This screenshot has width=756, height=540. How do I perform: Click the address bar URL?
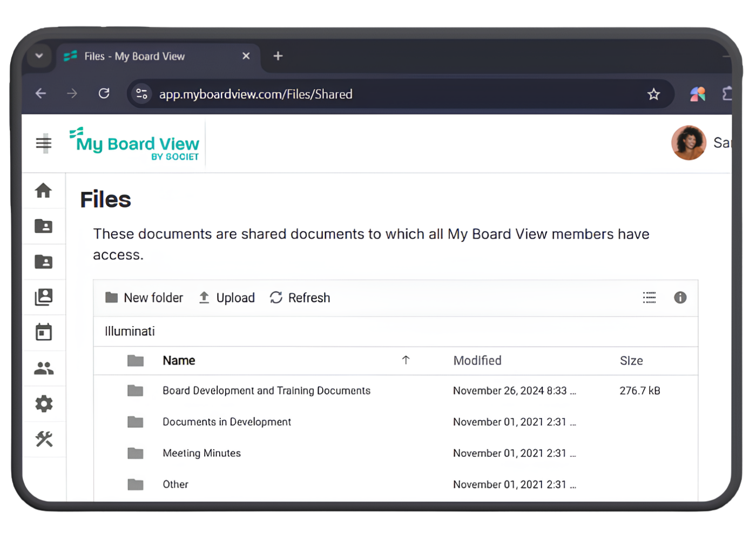[255, 94]
